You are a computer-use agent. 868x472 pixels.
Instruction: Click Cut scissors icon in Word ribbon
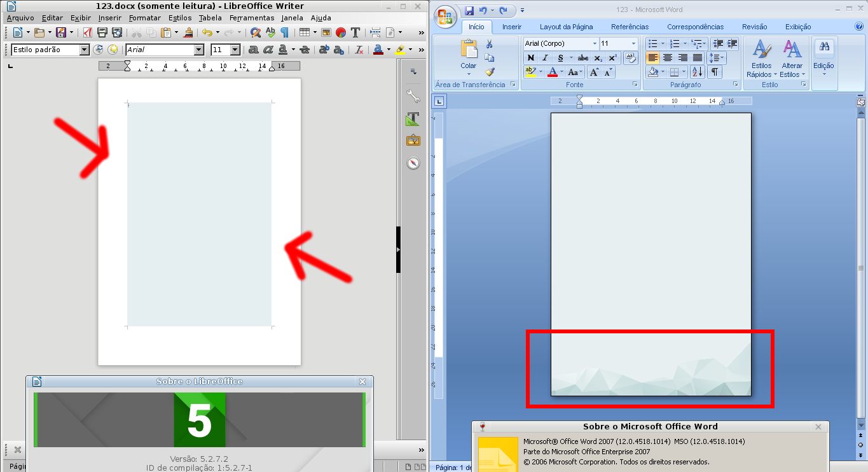click(x=490, y=44)
